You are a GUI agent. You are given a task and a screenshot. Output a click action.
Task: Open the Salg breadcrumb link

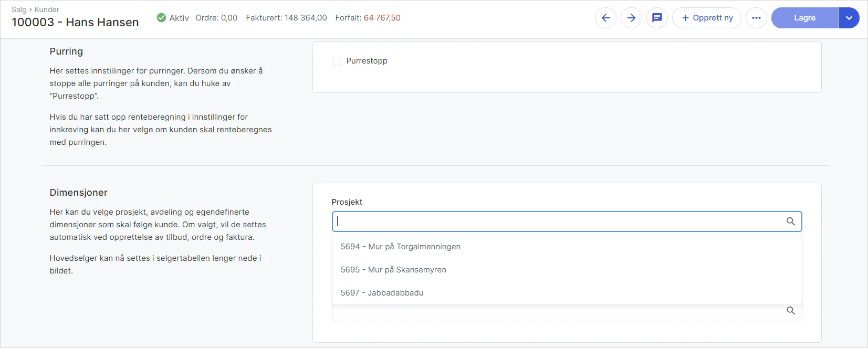19,9
